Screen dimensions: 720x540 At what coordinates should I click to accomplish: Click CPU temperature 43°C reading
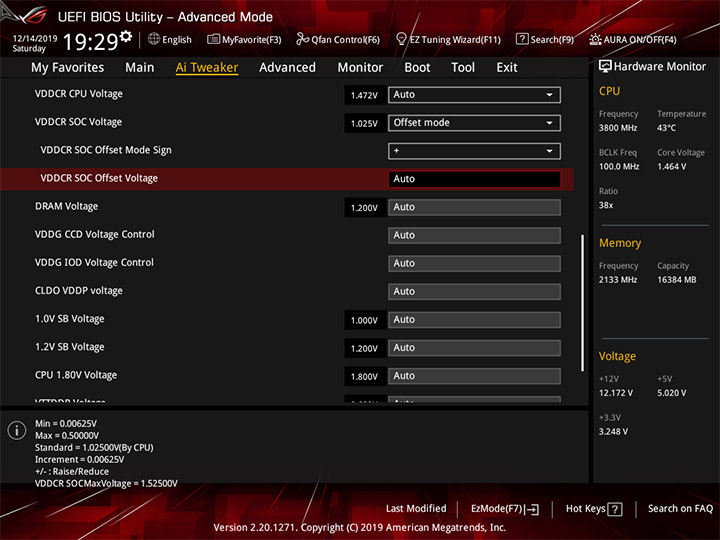tap(666, 128)
